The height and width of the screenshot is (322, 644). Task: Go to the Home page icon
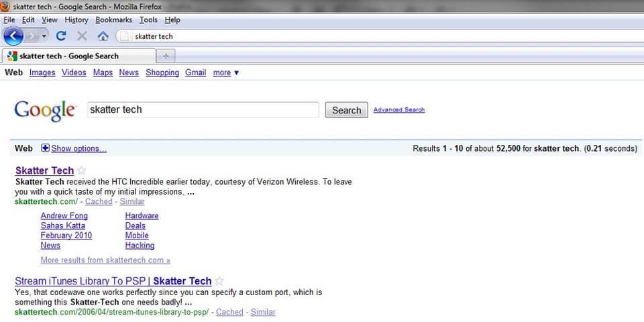point(103,36)
